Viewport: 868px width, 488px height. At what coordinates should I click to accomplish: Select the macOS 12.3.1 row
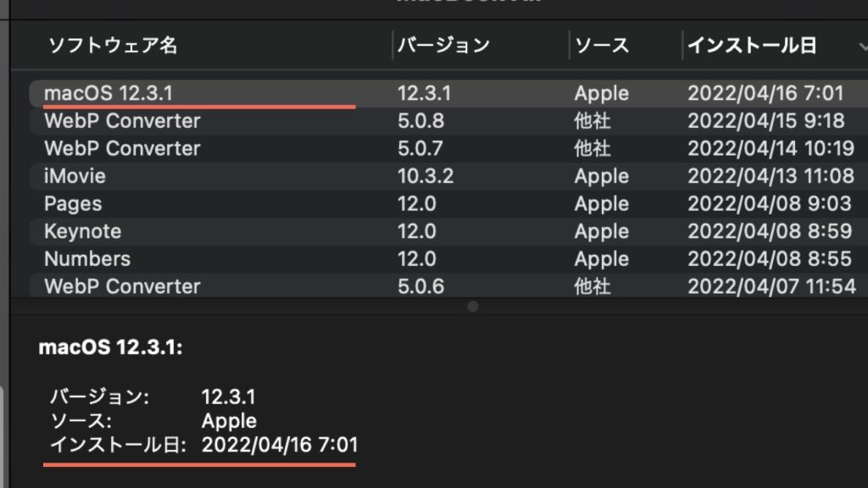(448, 93)
